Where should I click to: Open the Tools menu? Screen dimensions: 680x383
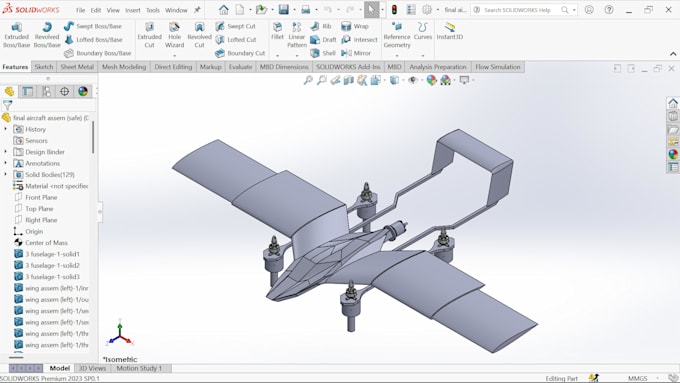coord(153,10)
